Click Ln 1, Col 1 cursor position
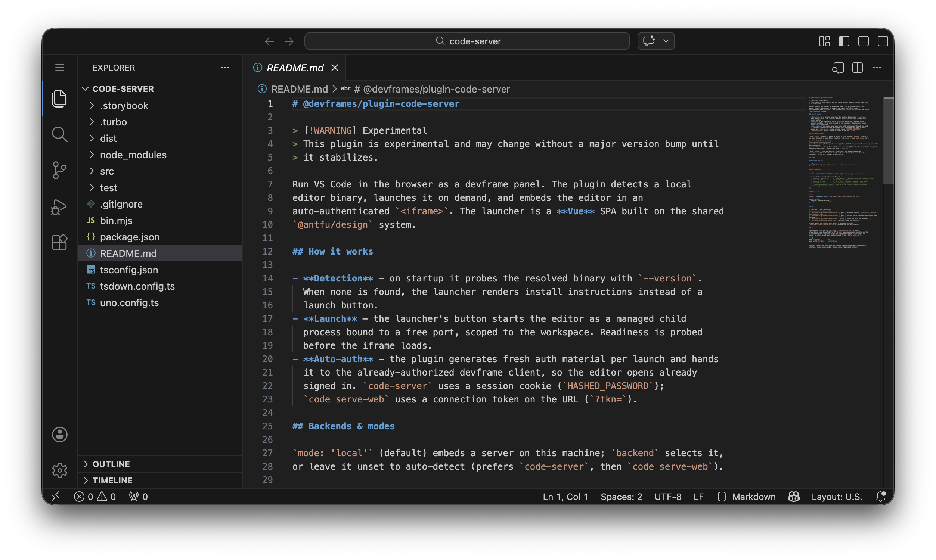 (x=565, y=497)
